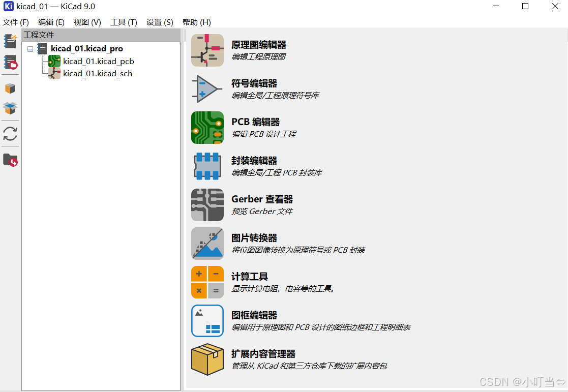Image resolution: width=568 pixels, height=392 pixels.
Task: Open the 视图 (V) menu
Action: tap(87, 22)
